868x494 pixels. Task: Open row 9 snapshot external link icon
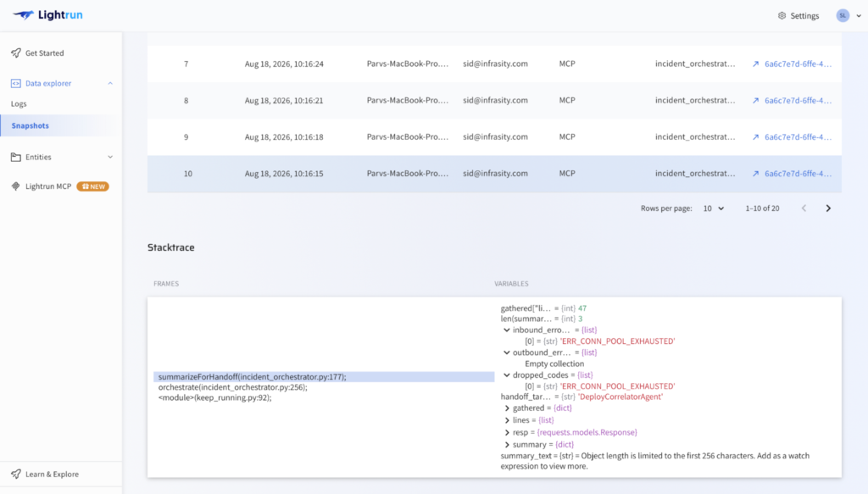click(x=755, y=137)
